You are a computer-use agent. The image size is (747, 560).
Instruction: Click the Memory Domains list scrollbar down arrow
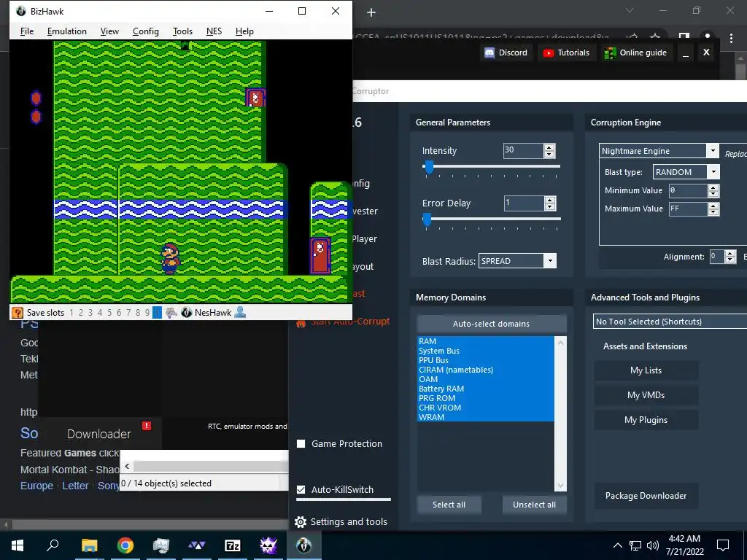click(560, 486)
